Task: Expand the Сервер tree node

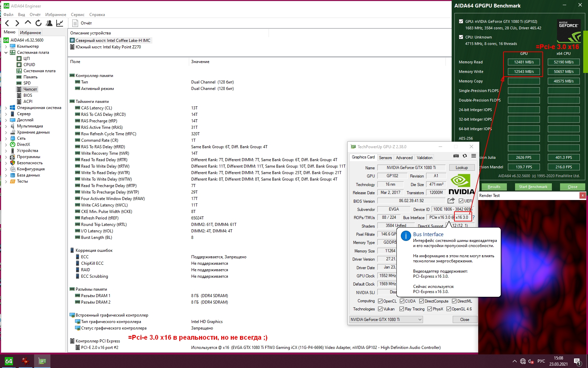Action: tap(6, 114)
